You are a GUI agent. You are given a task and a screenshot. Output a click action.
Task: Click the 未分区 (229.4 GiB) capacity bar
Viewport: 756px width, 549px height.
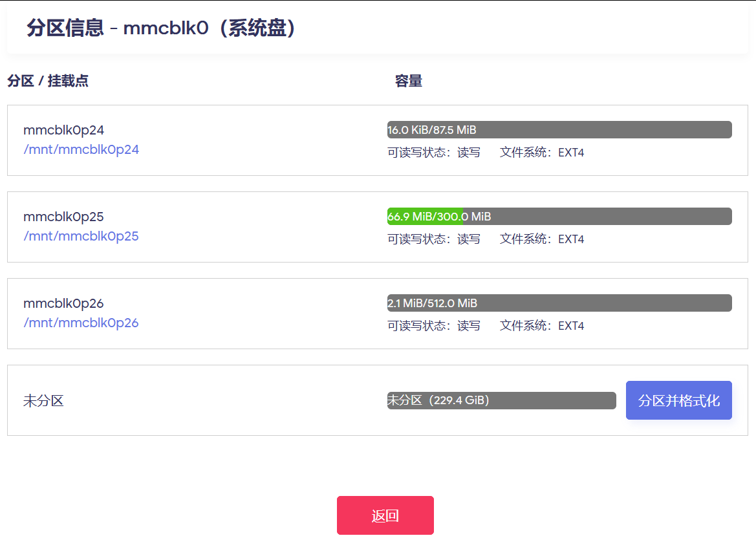501,401
